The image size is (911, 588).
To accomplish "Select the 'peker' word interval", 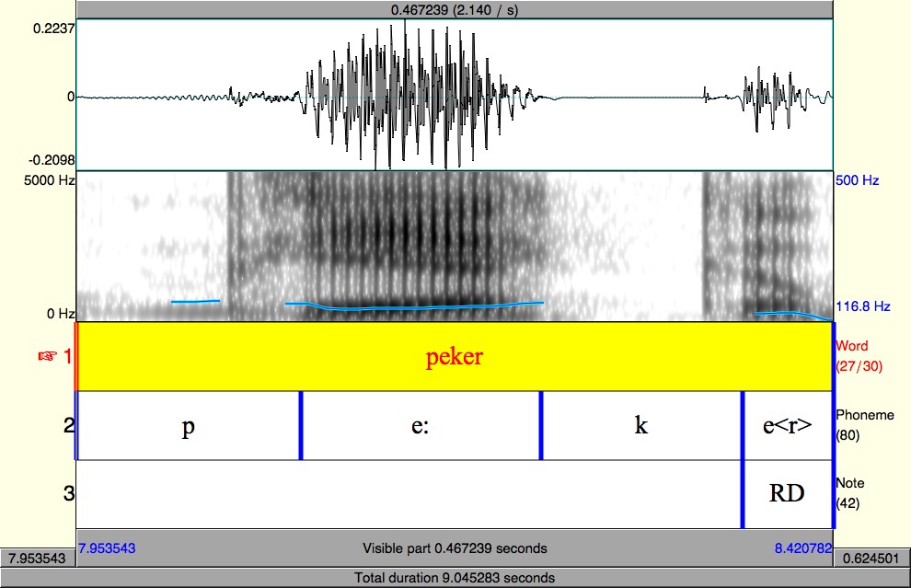I will [455, 356].
